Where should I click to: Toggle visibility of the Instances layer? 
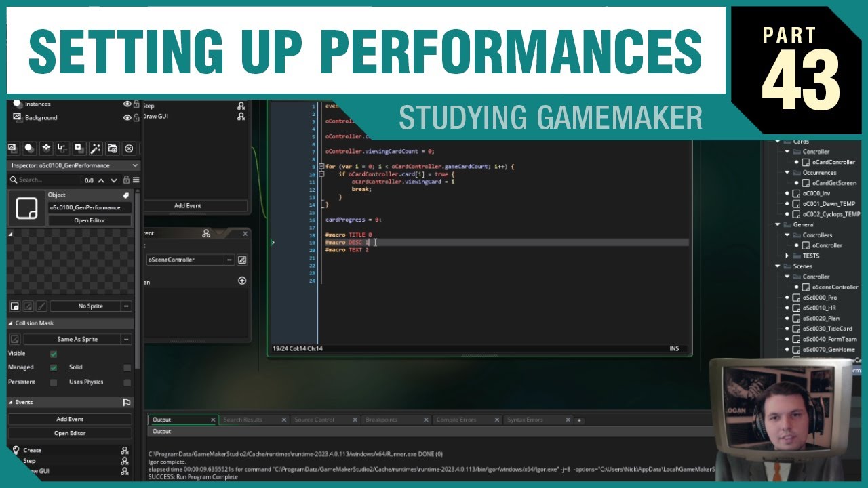(x=127, y=104)
